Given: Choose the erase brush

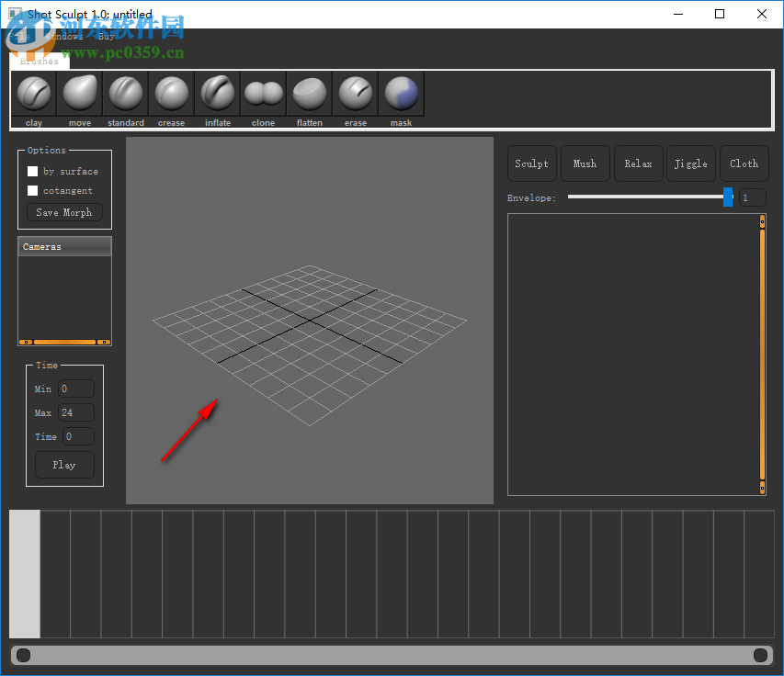Looking at the screenshot, I should pos(356,94).
